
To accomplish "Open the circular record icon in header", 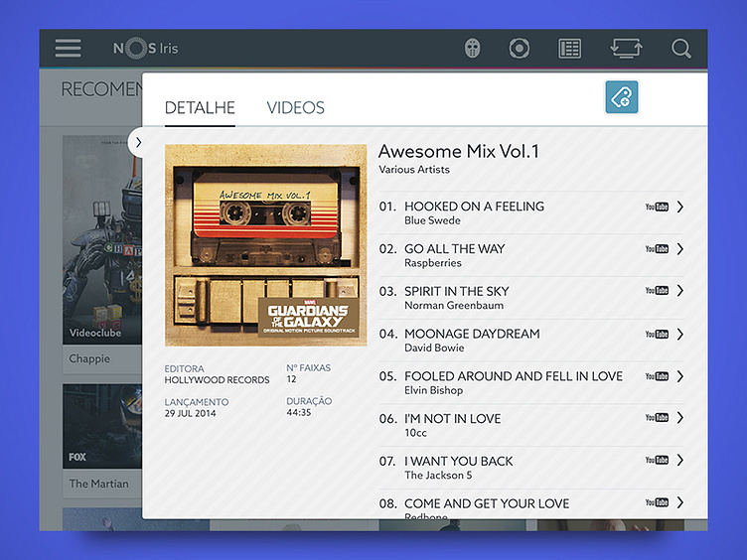I will point(519,48).
